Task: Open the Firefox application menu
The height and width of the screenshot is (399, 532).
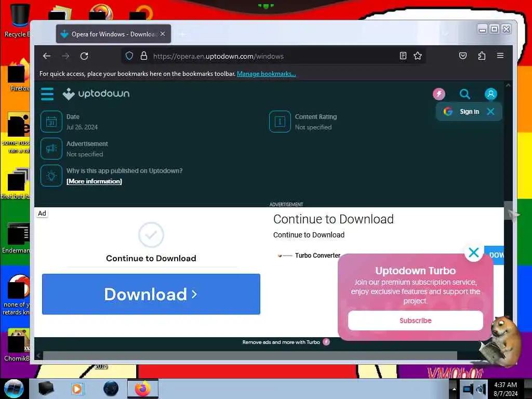Action: click(500, 56)
